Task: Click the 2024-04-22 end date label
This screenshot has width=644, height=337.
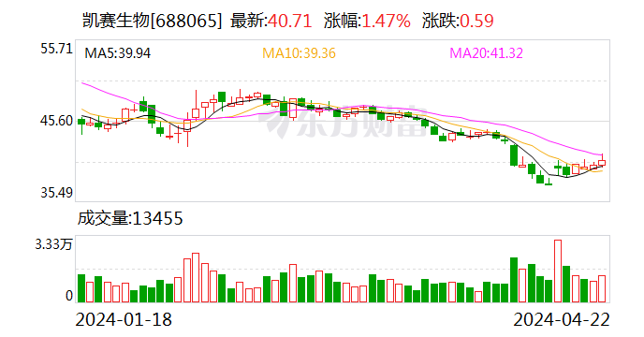Action: [562, 319]
